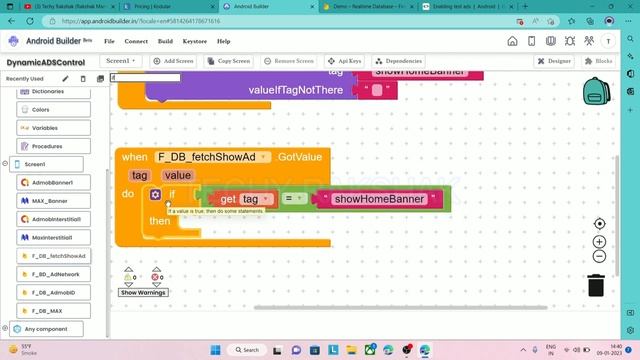Go back with browser back arrow

[x=11, y=21]
